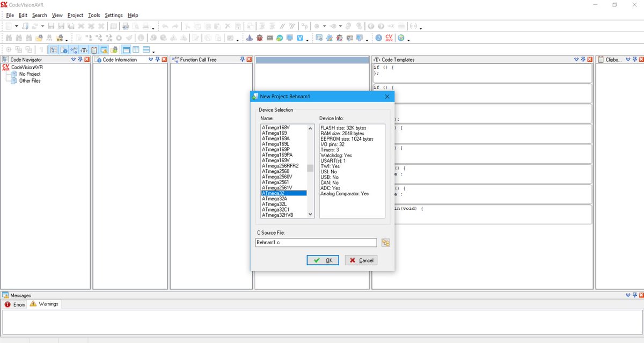Select ATmega168V in device list
The height and width of the screenshot is (343, 644).
pyautogui.click(x=283, y=127)
